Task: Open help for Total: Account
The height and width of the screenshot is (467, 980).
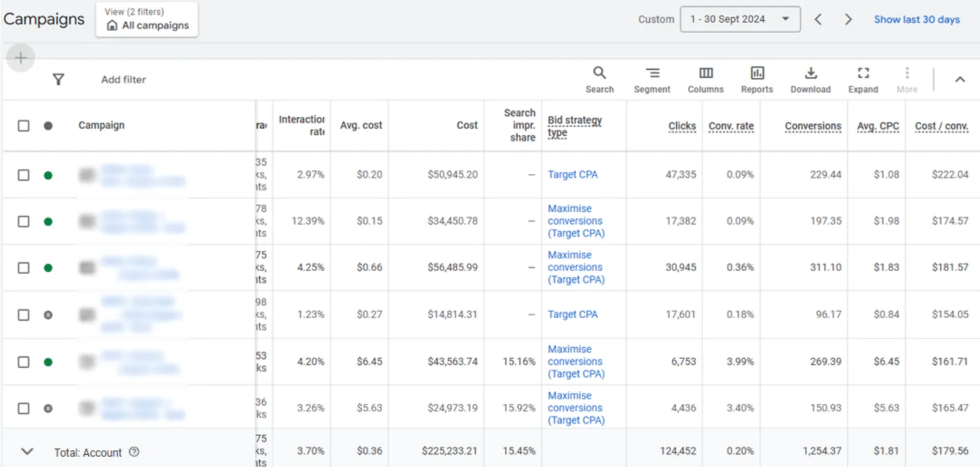Action: 134,452
